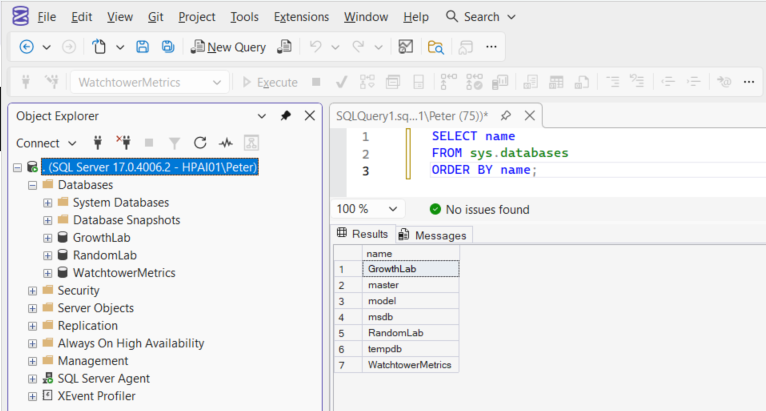Click the Save All icon
766x411 pixels.
168,47
